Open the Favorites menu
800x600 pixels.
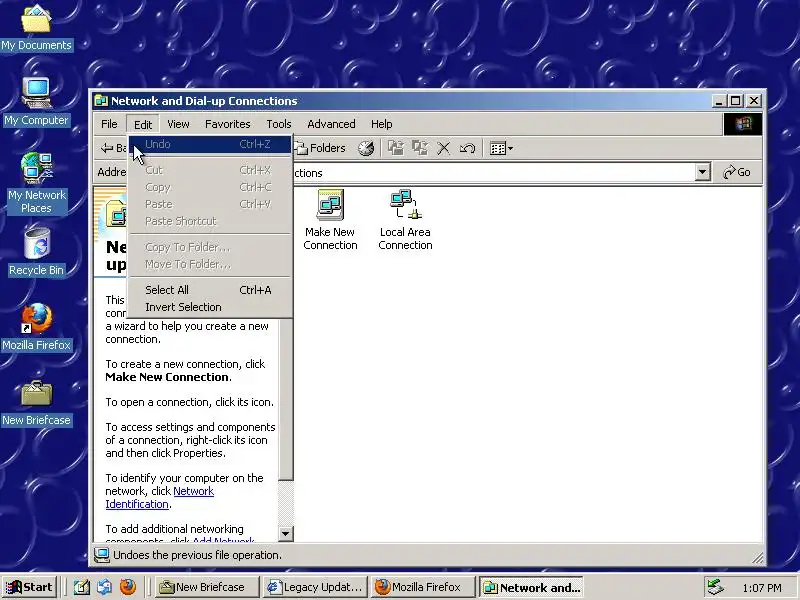click(x=228, y=124)
